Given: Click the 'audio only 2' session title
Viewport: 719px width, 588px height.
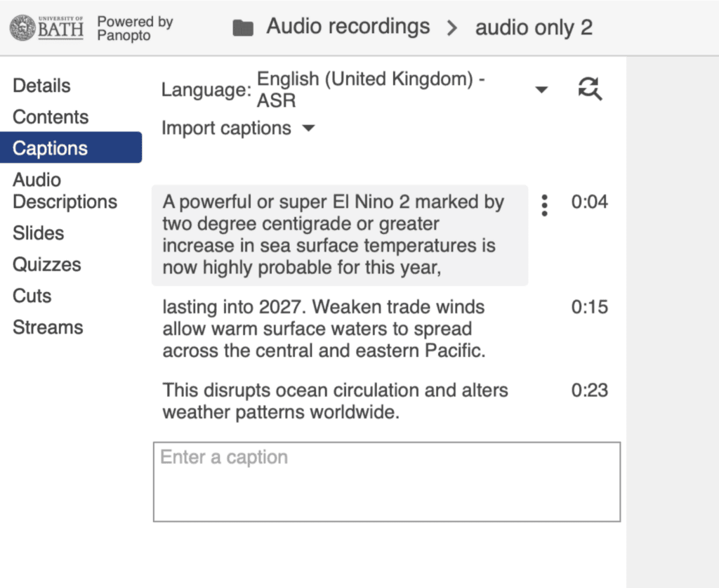Looking at the screenshot, I should 534,27.
